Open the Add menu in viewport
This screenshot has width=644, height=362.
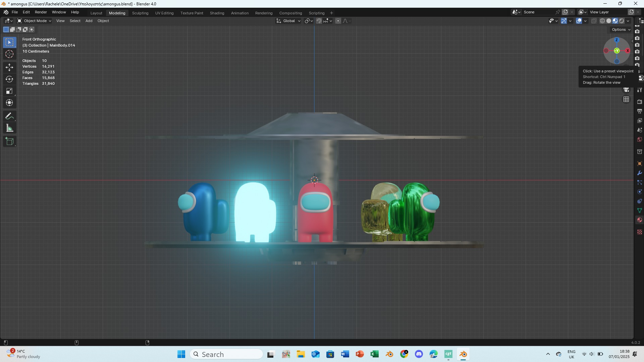[x=89, y=21]
